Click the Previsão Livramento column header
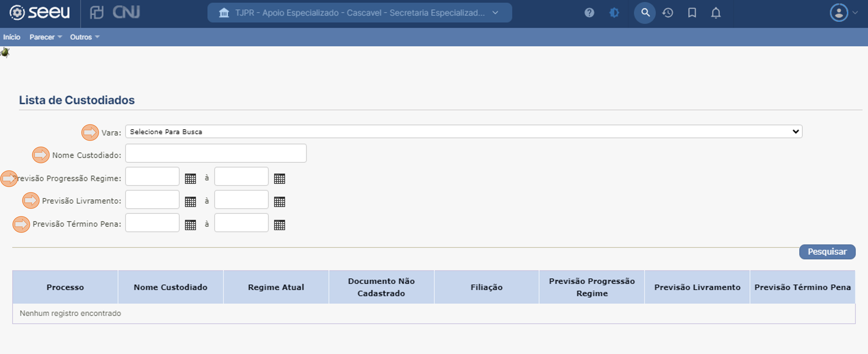The height and width of the screenshot is (354, 868). click(x=697, y=287)
